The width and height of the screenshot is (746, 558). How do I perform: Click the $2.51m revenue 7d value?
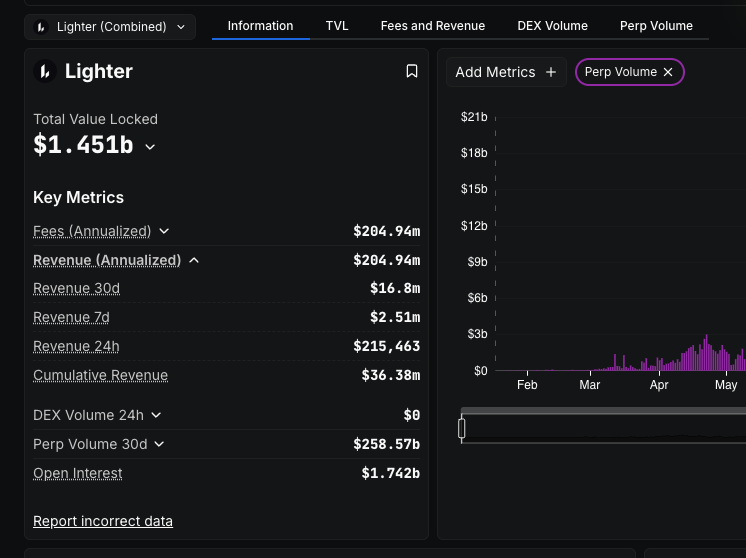click(x=395, y=317)
